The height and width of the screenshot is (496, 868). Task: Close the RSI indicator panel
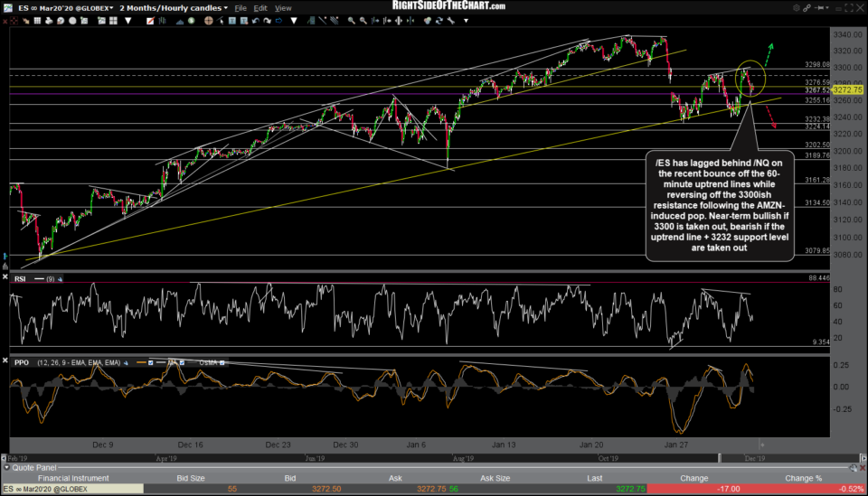[5, 277]
